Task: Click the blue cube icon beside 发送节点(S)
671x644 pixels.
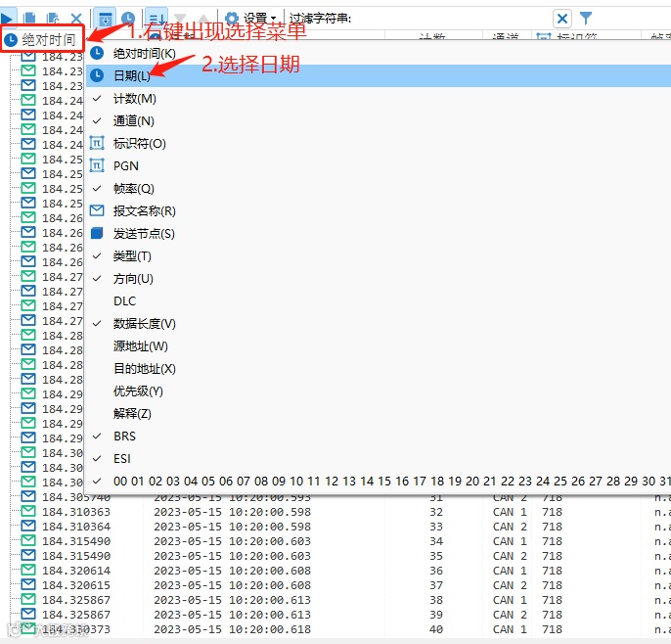Action: coord(97,233)
